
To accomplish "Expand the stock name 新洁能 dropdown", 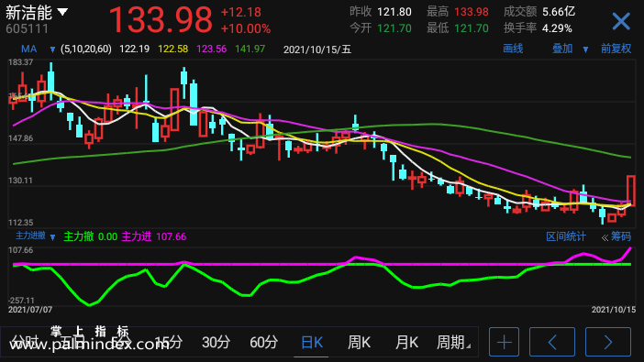I will pos(62,12).
